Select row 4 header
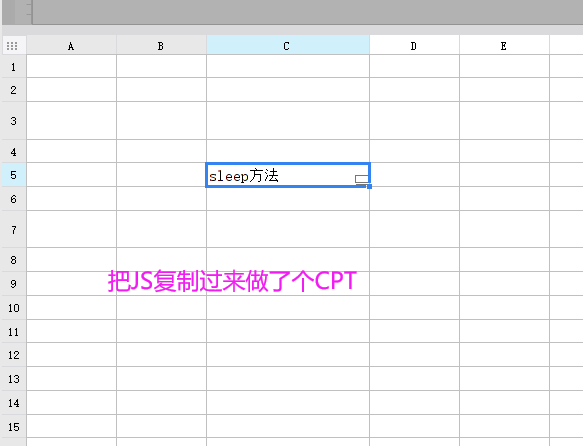The width and height of the screenshot is (583, 446). (x=14, y=151)
